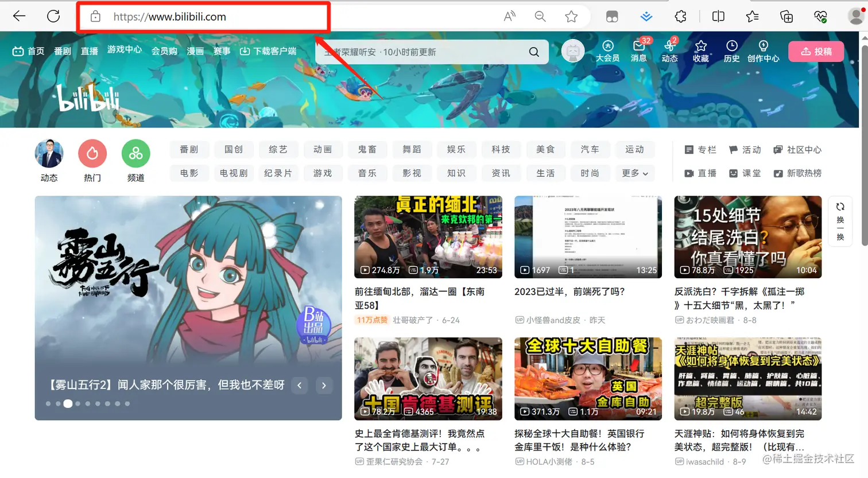
Task: Open 动态 feed icon with badge 2
Action: 670,51
